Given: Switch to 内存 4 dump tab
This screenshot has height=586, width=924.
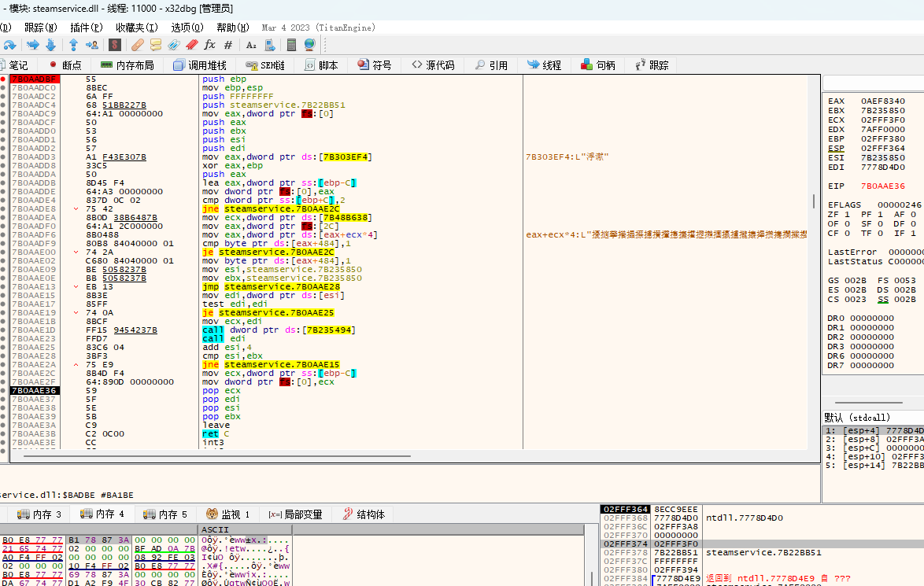Looking at the screenshot, I should click(102, 514).
